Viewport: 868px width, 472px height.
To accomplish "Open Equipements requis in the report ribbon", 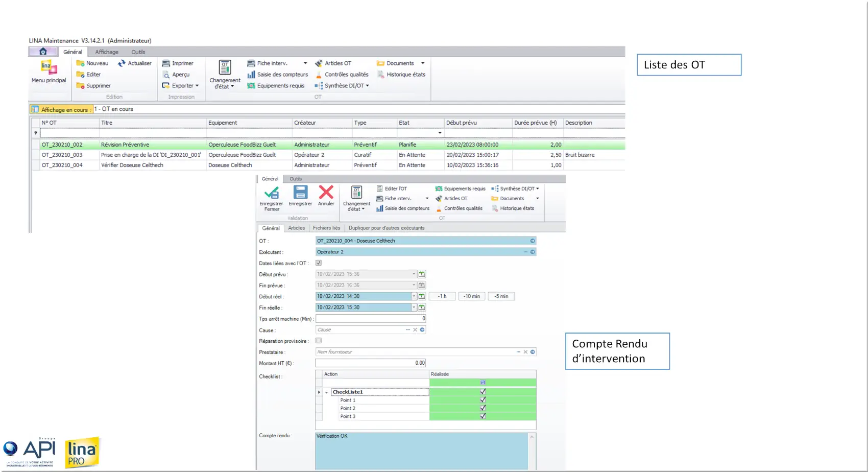I will coord(460,189).
